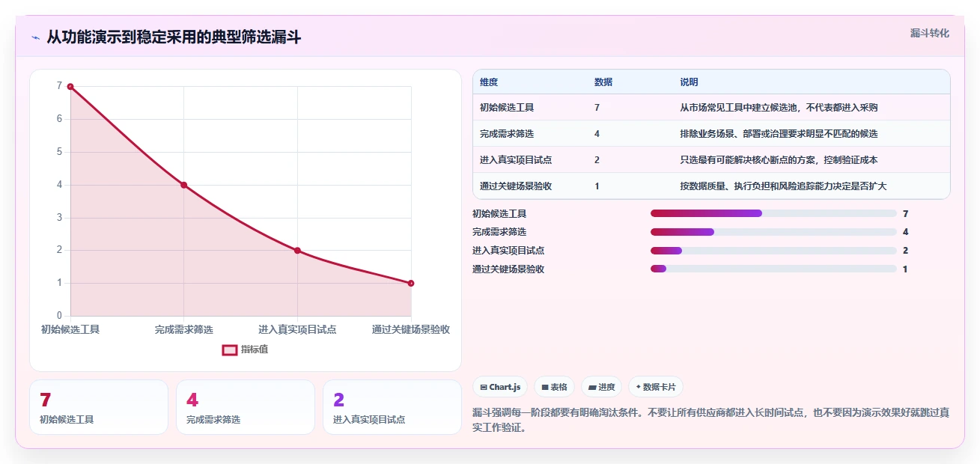
Task: Click the value 1 after the last progress bar
Action: tap(905, 269)
